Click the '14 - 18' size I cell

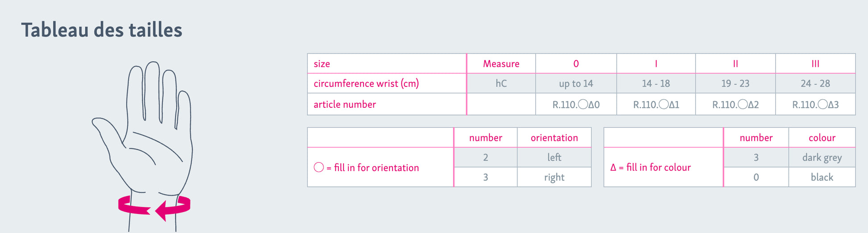point(656,83)
